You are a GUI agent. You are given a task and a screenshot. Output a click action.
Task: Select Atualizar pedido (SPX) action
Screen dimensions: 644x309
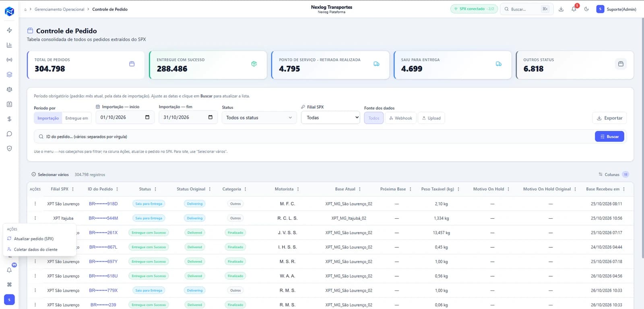point(39,238)
